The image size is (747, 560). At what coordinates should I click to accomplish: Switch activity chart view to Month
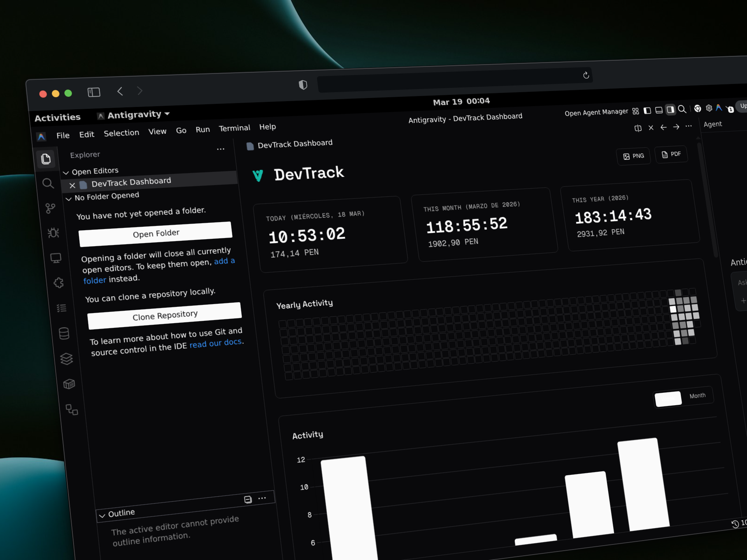coord(697,395)
